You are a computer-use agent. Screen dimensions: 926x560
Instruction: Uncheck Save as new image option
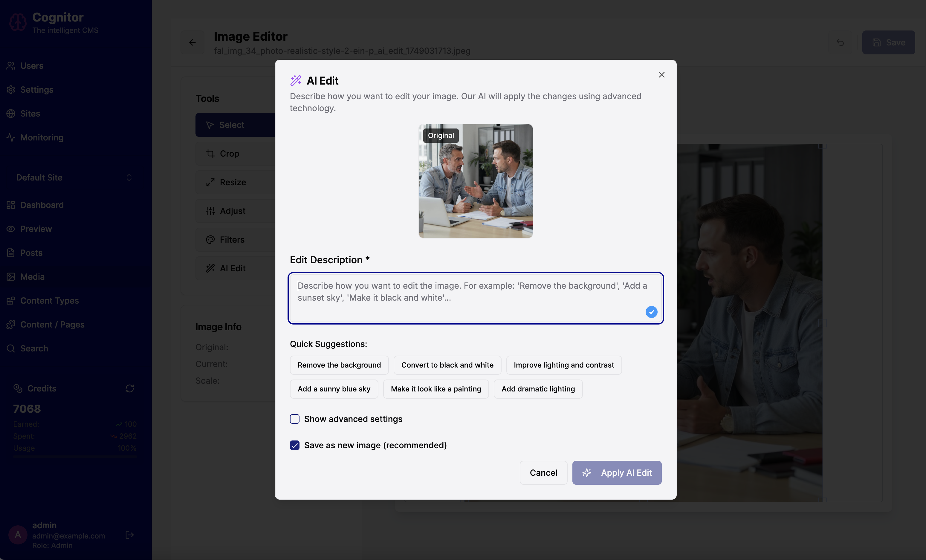click(x=295, y=445)
